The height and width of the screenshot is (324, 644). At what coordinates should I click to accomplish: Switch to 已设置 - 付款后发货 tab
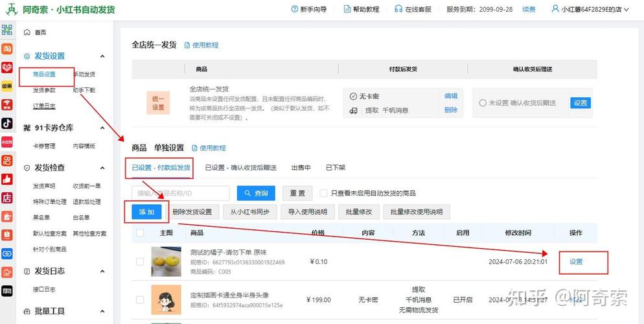[161, 168]
